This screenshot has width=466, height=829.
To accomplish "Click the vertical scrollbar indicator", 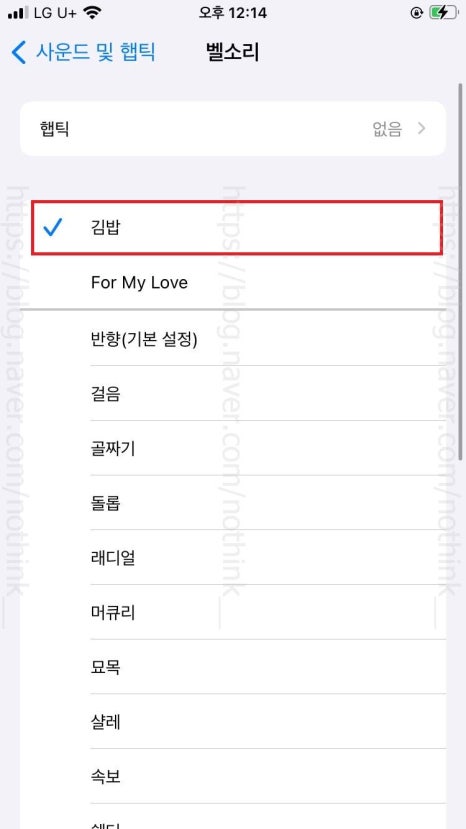I will [460, 271].
